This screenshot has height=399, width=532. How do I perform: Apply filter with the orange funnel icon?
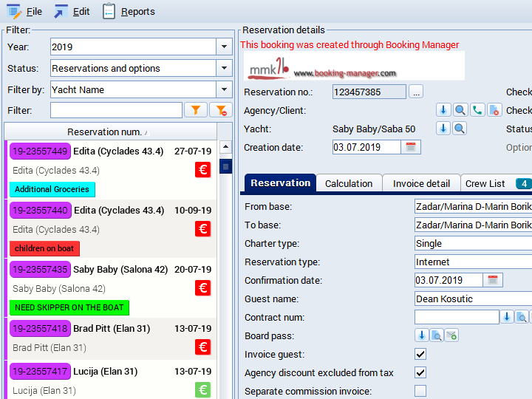point(196,110)
